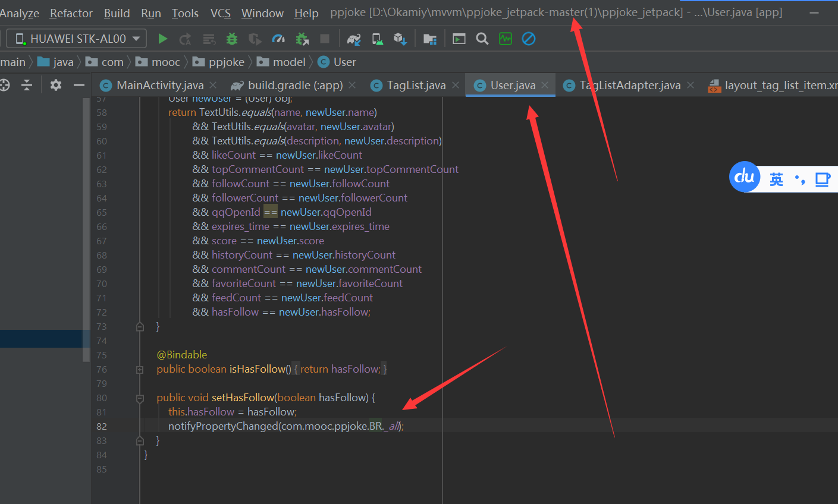Click the java folder breadcrumb
Viewport: 838px width, 504px height.
(55, 62)
